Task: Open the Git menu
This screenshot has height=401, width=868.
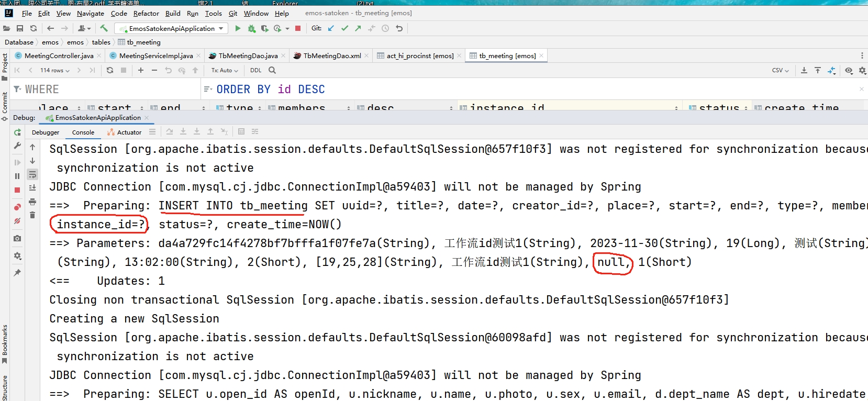Action: click(x=233, y=13)
